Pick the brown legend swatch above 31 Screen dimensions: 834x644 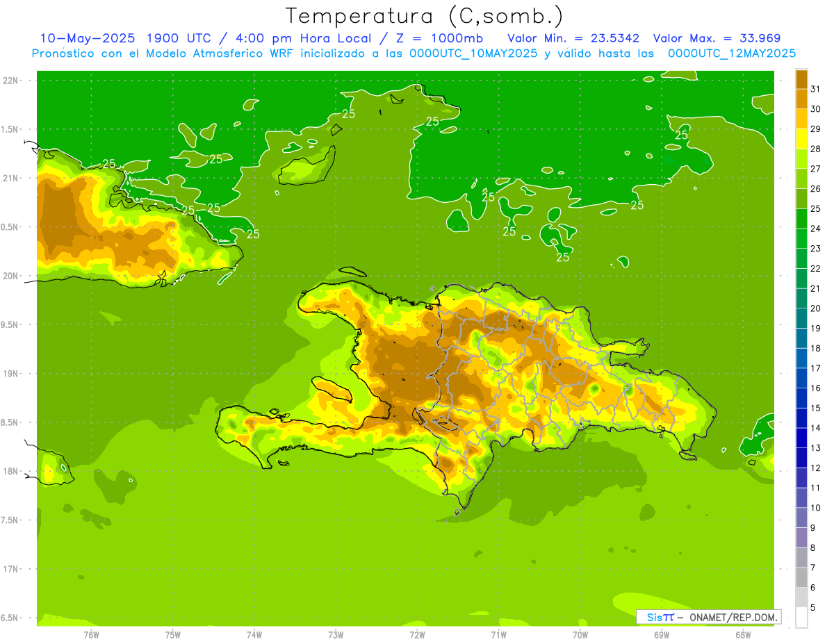point(801,79)
